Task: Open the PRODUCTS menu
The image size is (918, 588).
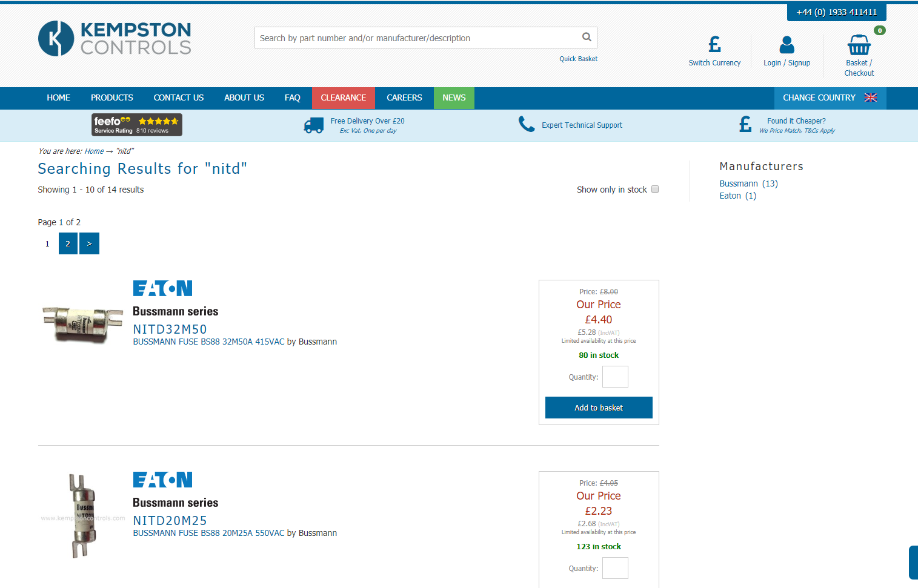Action: click(x=112, y=97)
